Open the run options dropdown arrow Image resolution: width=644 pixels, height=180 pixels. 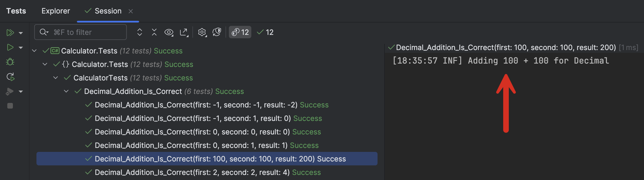pos(21,32)
